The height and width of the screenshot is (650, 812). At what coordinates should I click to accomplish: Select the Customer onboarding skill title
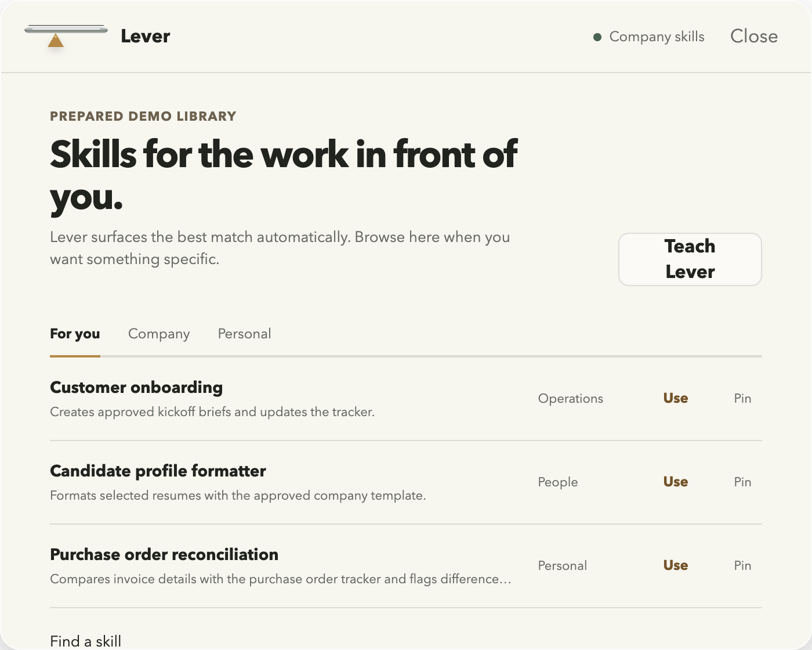136,387
